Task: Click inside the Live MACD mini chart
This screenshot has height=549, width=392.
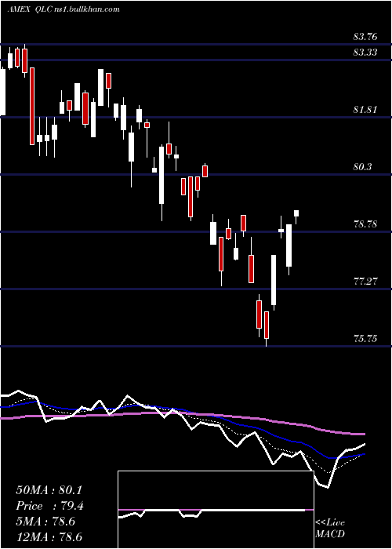Action: pos(216,510)
